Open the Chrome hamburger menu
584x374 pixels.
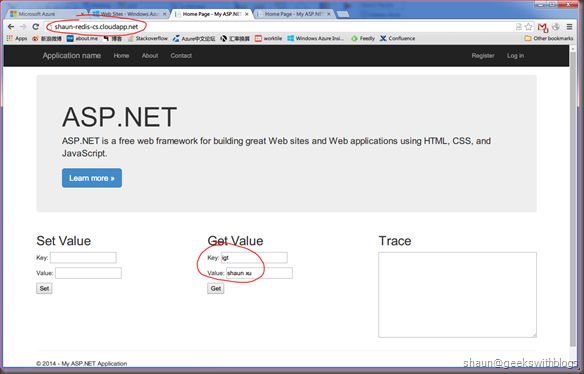pyautogui.click(x=569, y=27)
